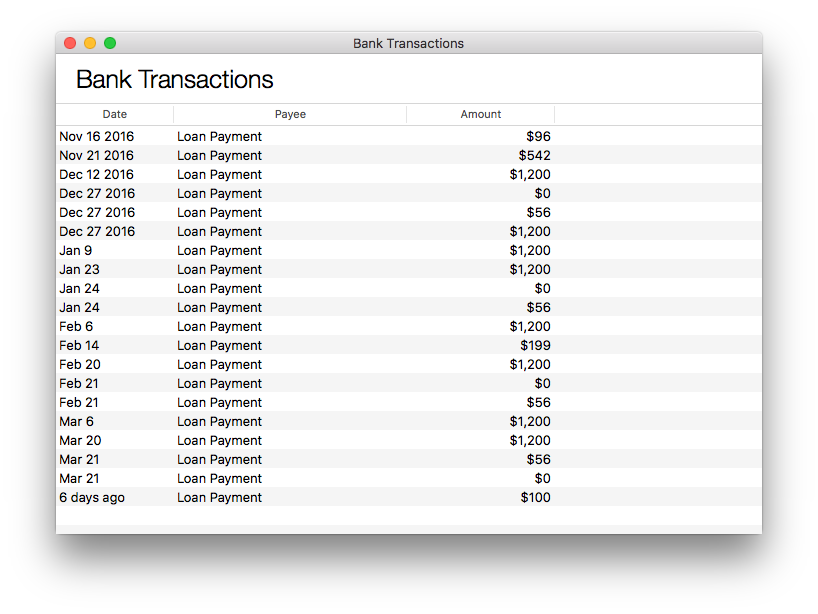This screenshot has width=818, height=614.
Task: Minimize the window with the yellow button
Action: pyautogui.click(x=90, y=43)
